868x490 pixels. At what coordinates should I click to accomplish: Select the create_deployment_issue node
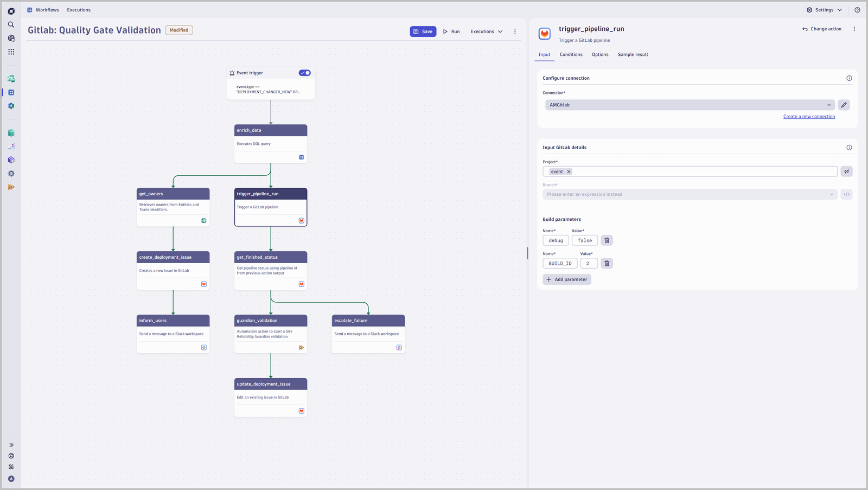tap(173, 271)
